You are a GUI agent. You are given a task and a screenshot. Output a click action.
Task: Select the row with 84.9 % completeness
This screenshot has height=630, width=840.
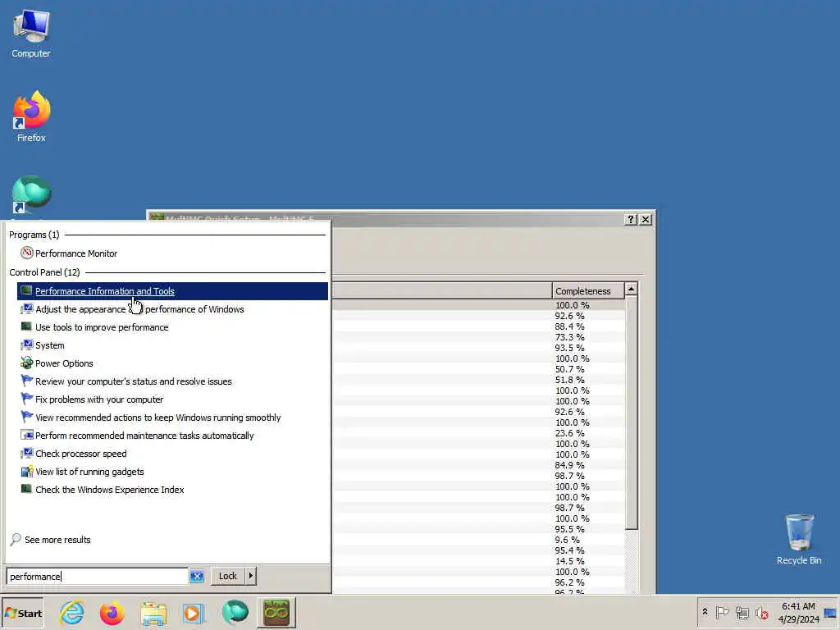click(478, 465)
